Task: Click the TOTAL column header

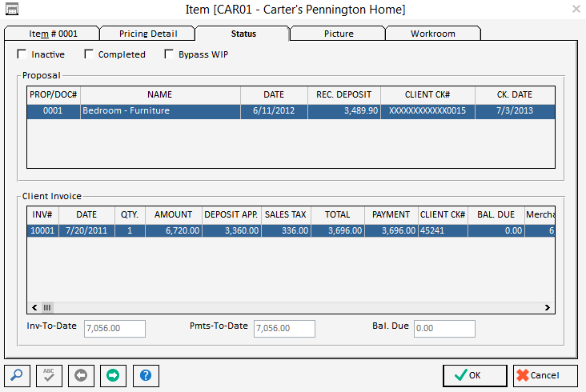Action: [x=338, y=214]
